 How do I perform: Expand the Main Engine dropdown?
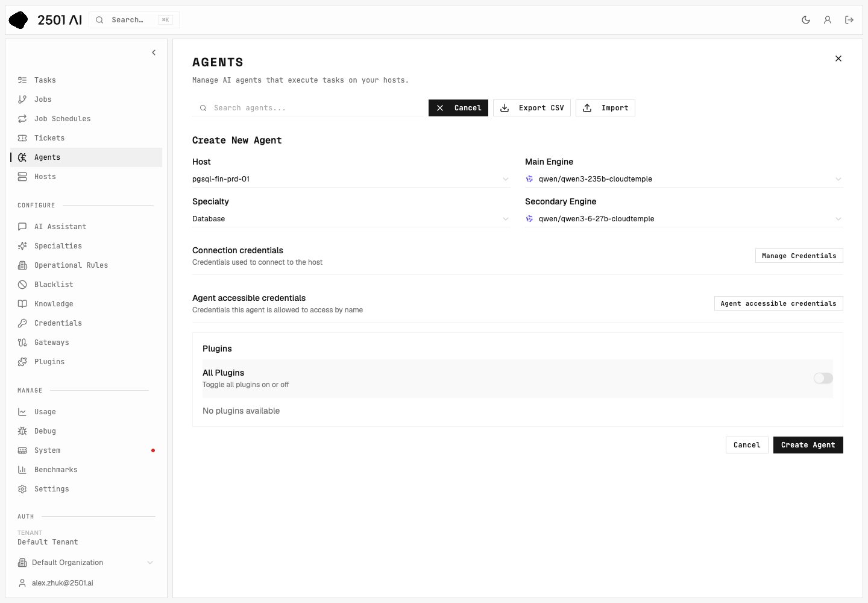click(x=684, y=179)
